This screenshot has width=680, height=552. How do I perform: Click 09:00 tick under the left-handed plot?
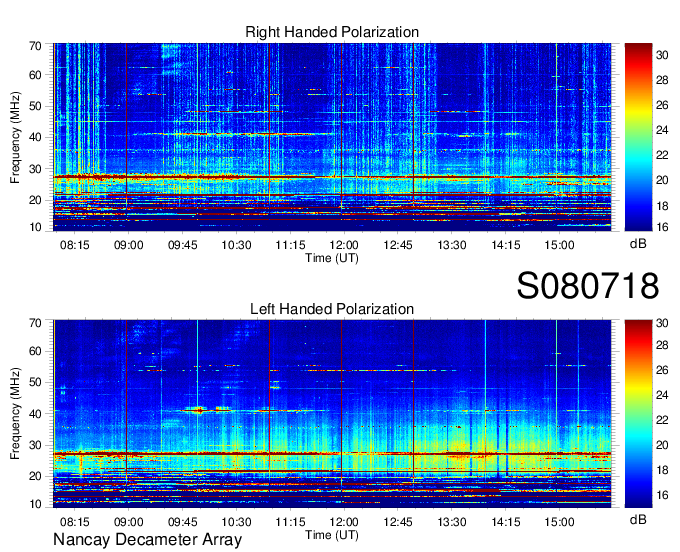point(128,522)
